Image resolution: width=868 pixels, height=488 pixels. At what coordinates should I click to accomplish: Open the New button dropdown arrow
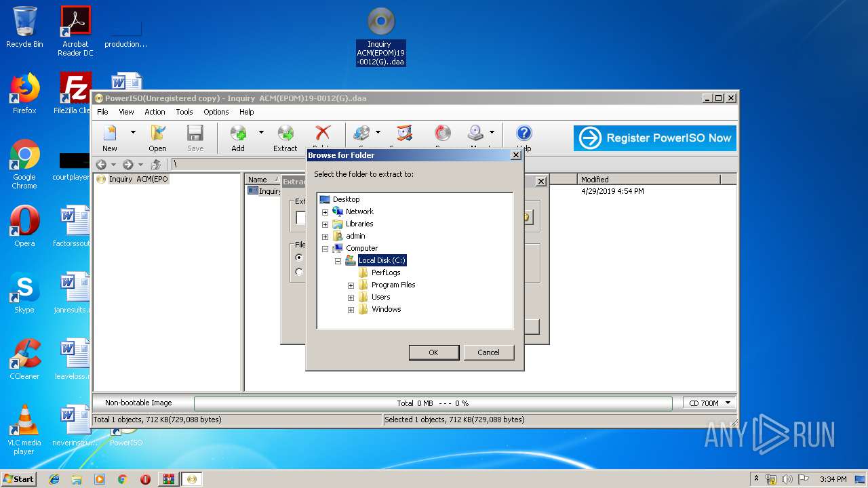point(133,132)
